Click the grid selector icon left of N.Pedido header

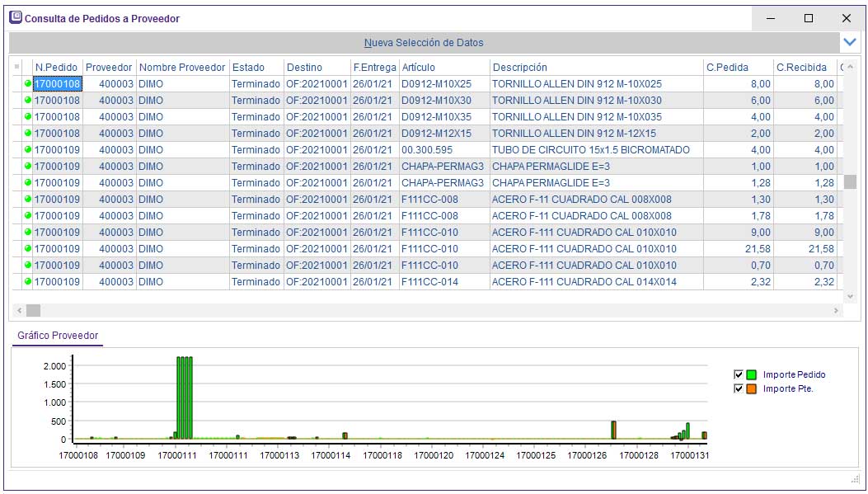[17, 68]
